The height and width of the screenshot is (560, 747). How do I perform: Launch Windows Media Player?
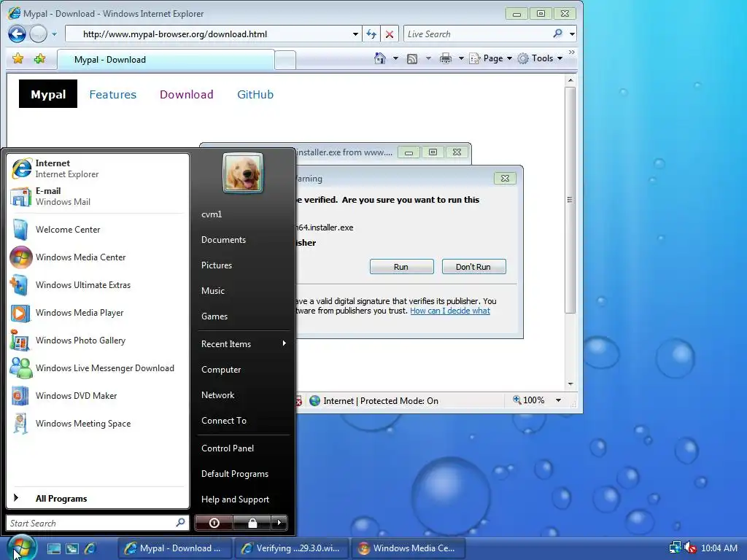pyautogui.click(x=97, y=312)
